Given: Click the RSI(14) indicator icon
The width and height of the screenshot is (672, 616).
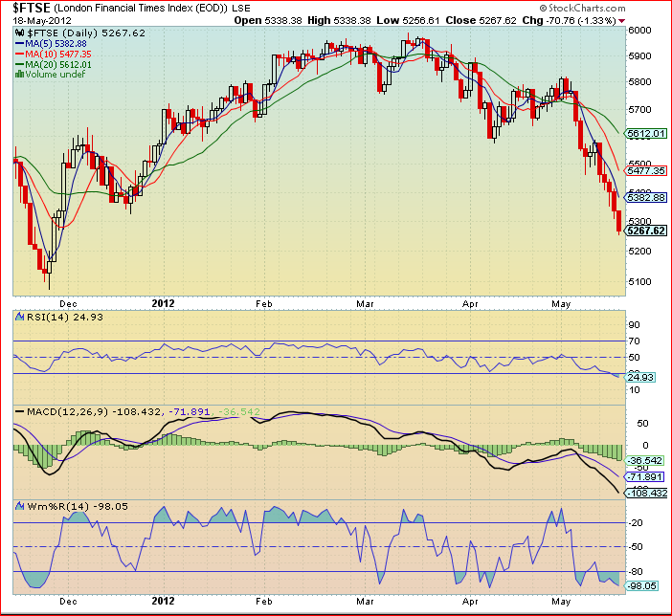Looking at the screenshot, I should [x=20, y=317].
